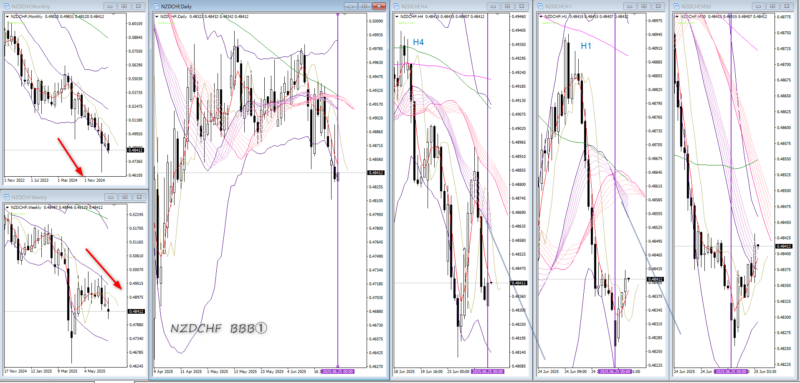
Task: Maximize the NZDCHF,Weekly chart window
Action: 126,196
